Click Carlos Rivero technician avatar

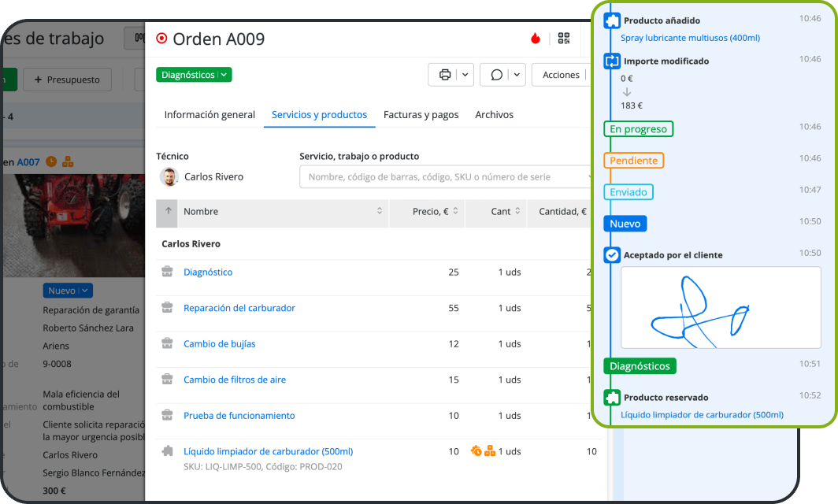[169, 176]
